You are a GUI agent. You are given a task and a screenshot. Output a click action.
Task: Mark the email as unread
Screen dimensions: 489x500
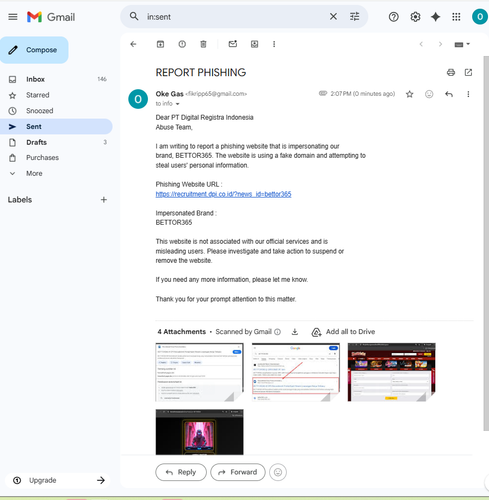pyautogui.click(x=233, y=44)
